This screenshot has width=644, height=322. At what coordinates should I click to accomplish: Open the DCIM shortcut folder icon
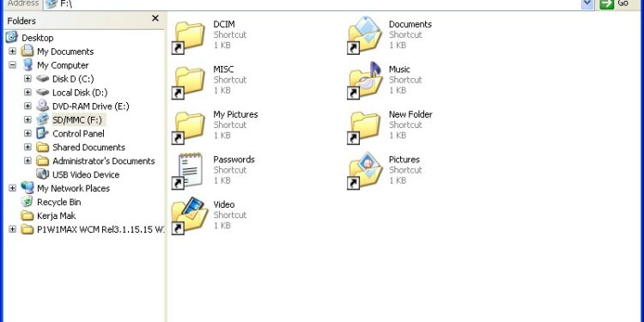189,38
